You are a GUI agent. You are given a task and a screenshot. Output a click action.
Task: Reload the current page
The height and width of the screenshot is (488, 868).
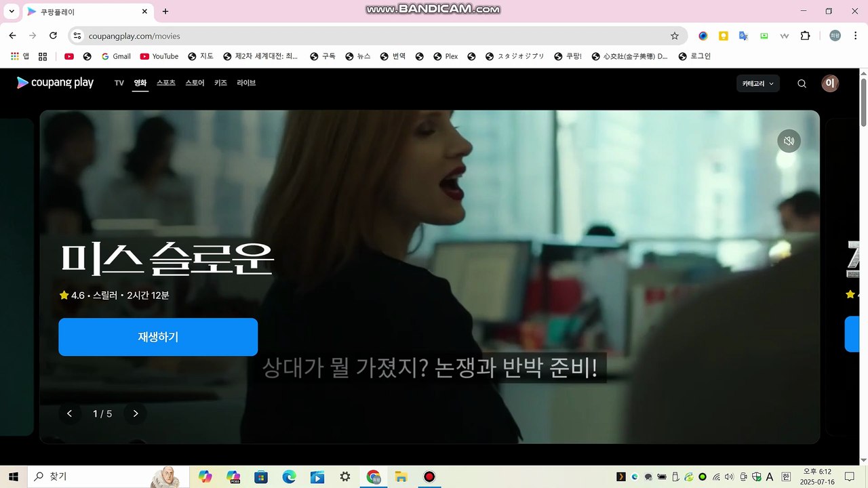pos(53,36)
